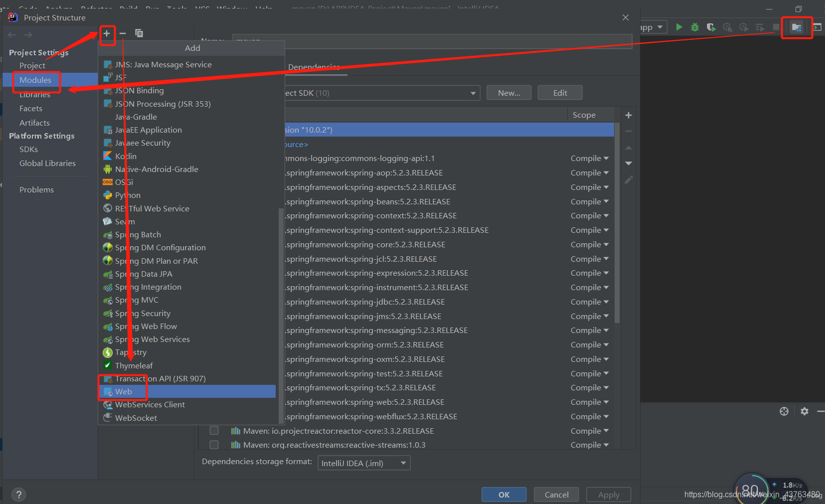Select Libraries in Project Settings
The height and width of the screenshot is (504, 825).
click(35, 95)
